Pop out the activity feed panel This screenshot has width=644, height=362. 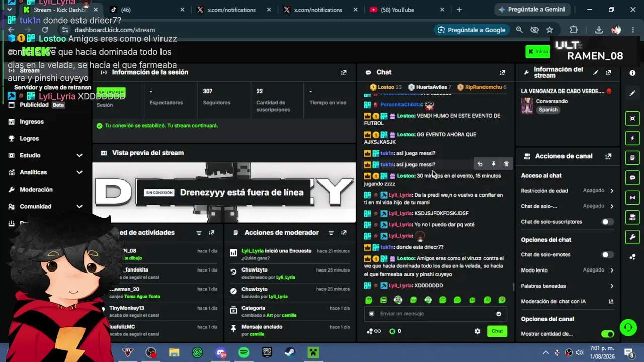point(212,233)
